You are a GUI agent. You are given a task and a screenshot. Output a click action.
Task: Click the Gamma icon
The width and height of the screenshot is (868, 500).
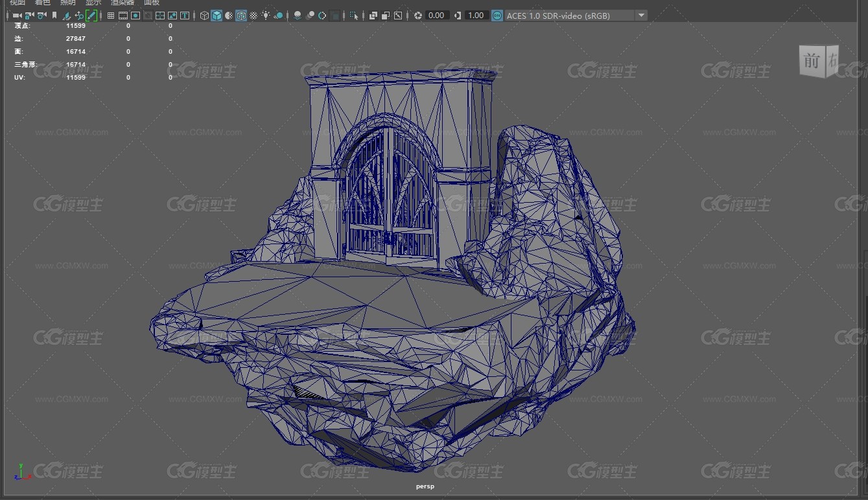point(458,16)
